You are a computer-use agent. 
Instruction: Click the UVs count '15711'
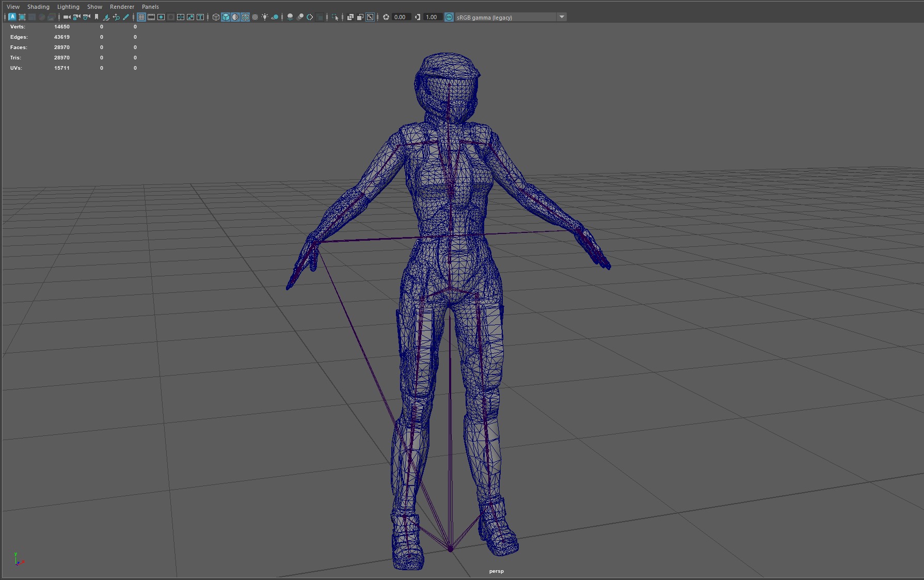click(62, 68)
